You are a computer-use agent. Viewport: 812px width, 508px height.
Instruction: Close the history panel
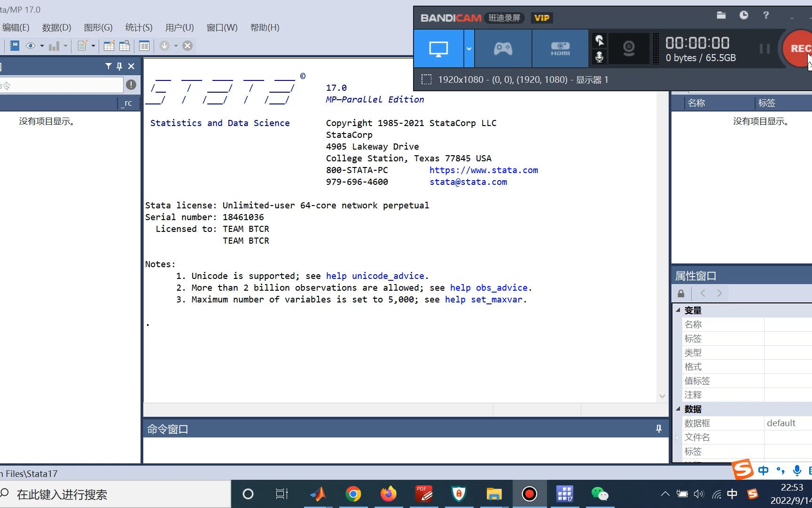(x=132, y=66)
